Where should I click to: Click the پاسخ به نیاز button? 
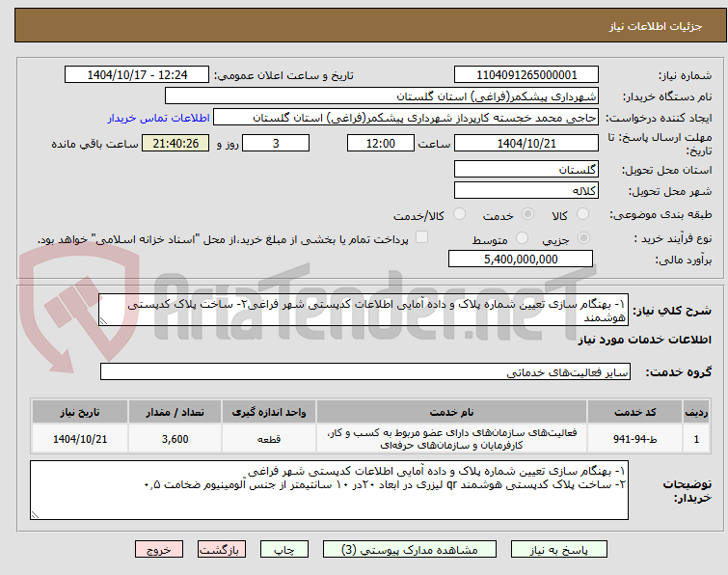pos(558,550)
